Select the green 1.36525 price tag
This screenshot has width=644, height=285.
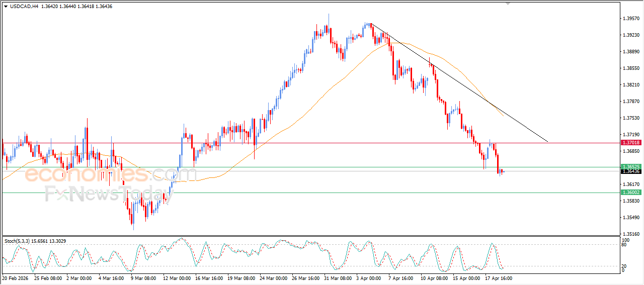[x=630, y=166]
